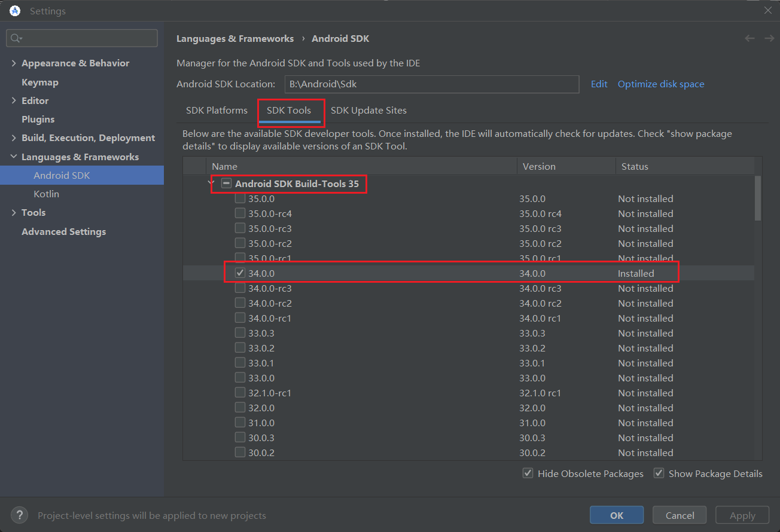Click in the settings search field

pyautogui.click(x=82, y=38)
